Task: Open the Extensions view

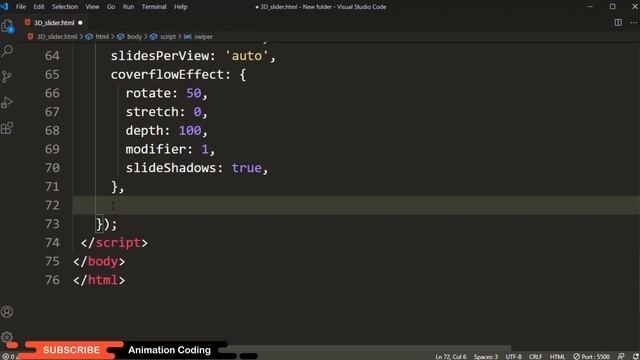Action: [x=7, y=128]
